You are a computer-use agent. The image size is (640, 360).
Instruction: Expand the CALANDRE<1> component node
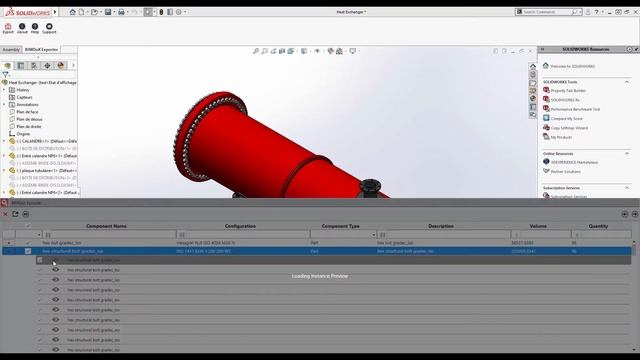[x=4, y=141]
